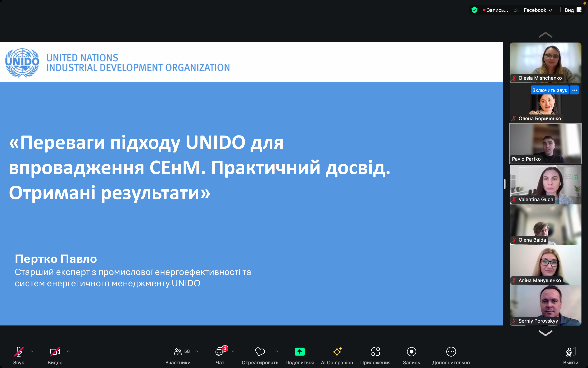Click muted mic icon on Valentina Guch

[514, 200]
